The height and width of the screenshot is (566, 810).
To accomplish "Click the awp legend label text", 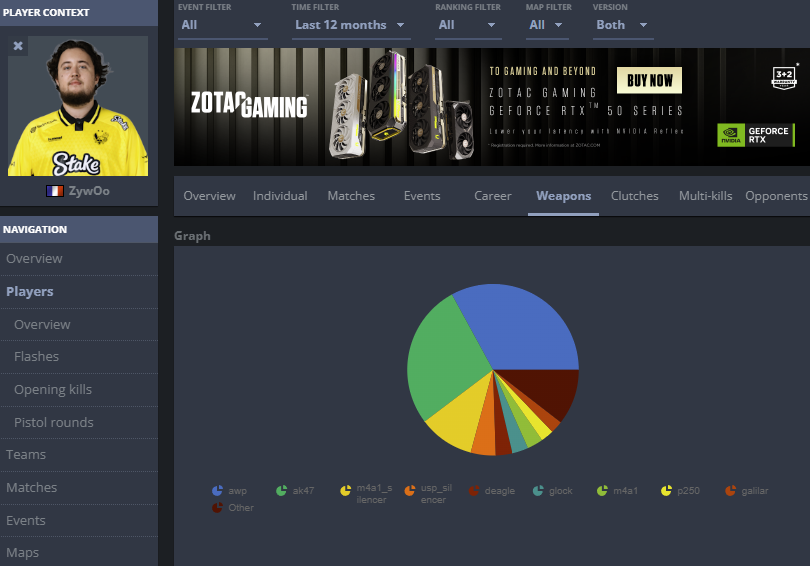I will coord(238,491).
